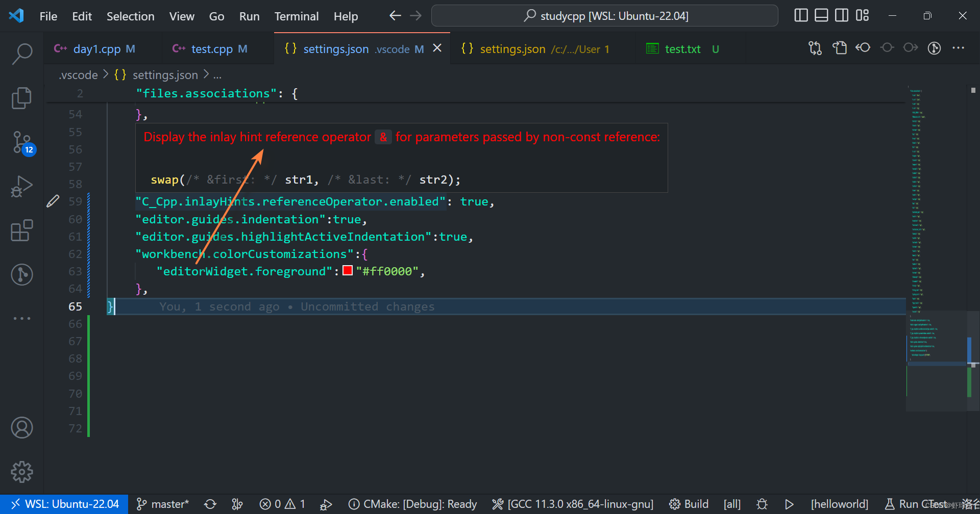This screenshot has height=514, width=980.
Task: Click the master* branch in status bar
Action: pos(163,504)
